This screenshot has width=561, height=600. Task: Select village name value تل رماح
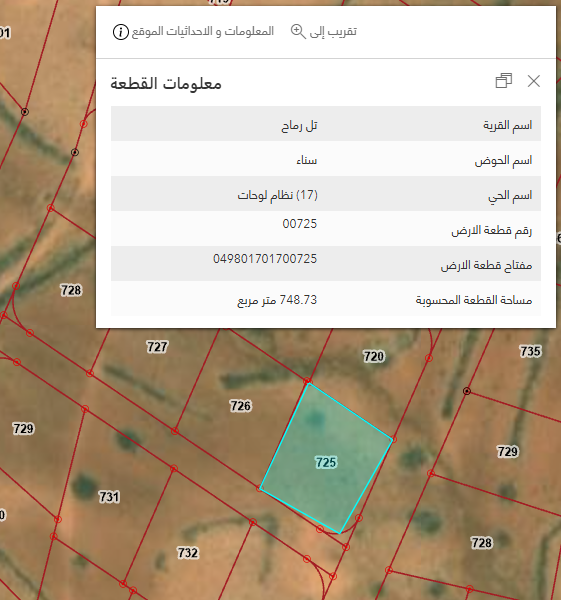(x=299, y=126)
